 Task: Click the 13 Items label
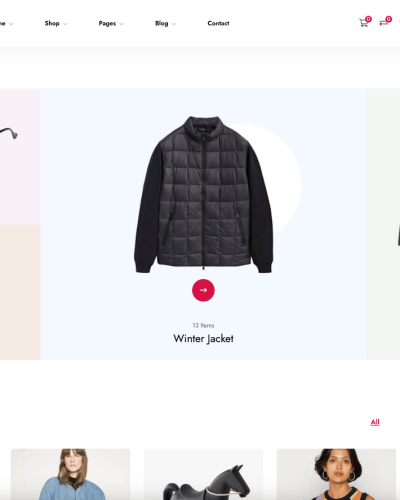coord(203,325)
